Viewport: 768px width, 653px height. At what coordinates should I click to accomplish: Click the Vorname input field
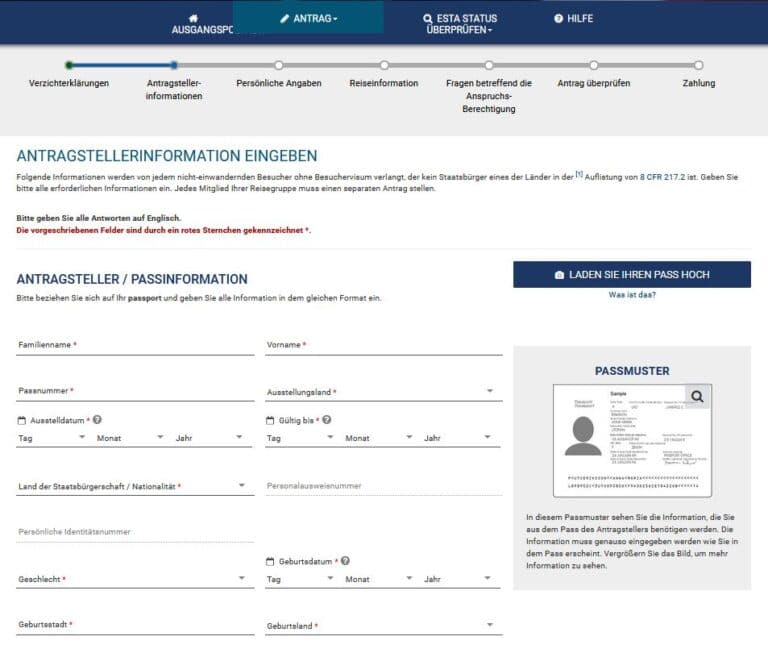click(384, 345)
